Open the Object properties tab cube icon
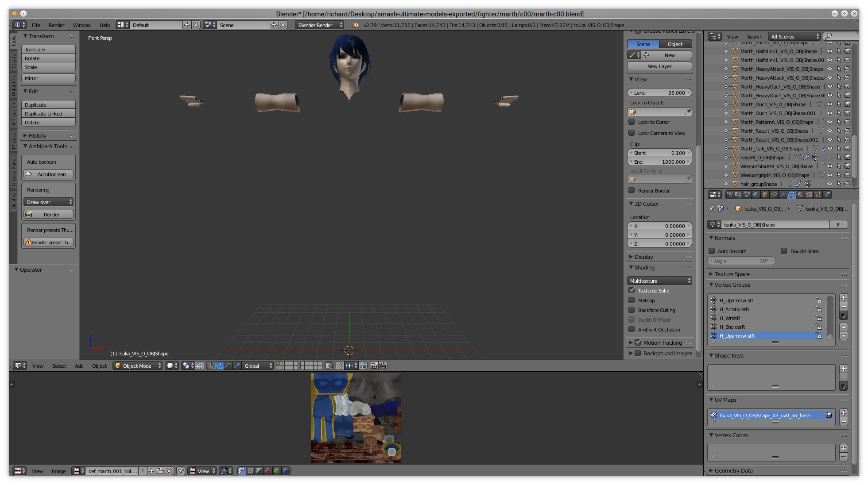Screen dimensions: 868x485 [x=765, y=195]
